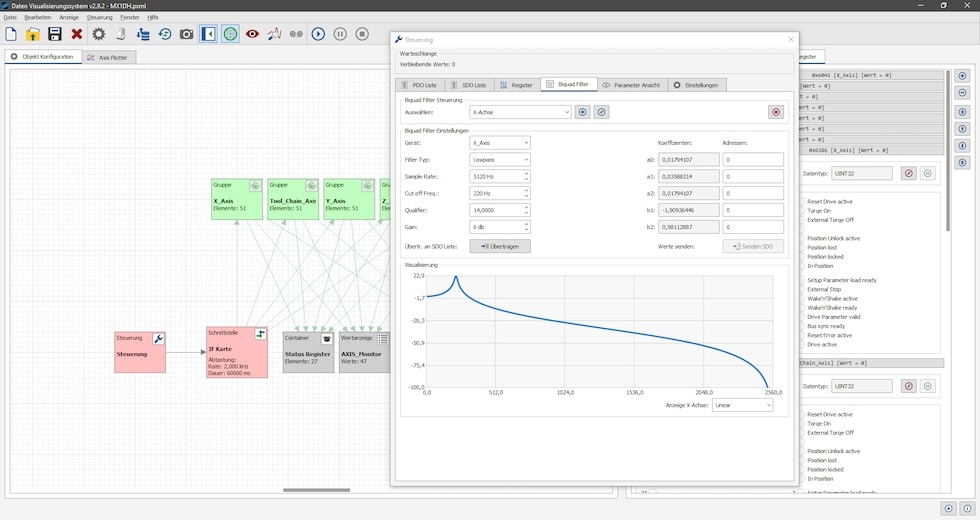Switch to the Parameter Ansicht tab
The height and width of the screenshot is (520, 980).
point(630,85)
